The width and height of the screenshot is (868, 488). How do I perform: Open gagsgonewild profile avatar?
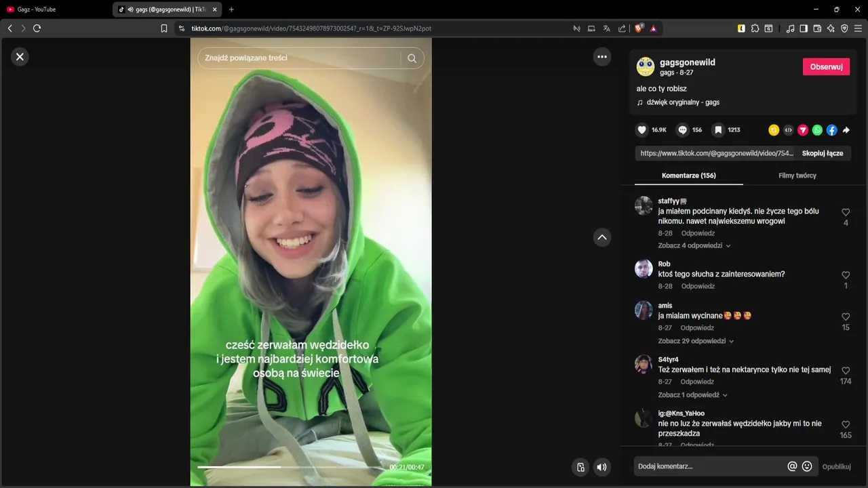click(646, 66)
